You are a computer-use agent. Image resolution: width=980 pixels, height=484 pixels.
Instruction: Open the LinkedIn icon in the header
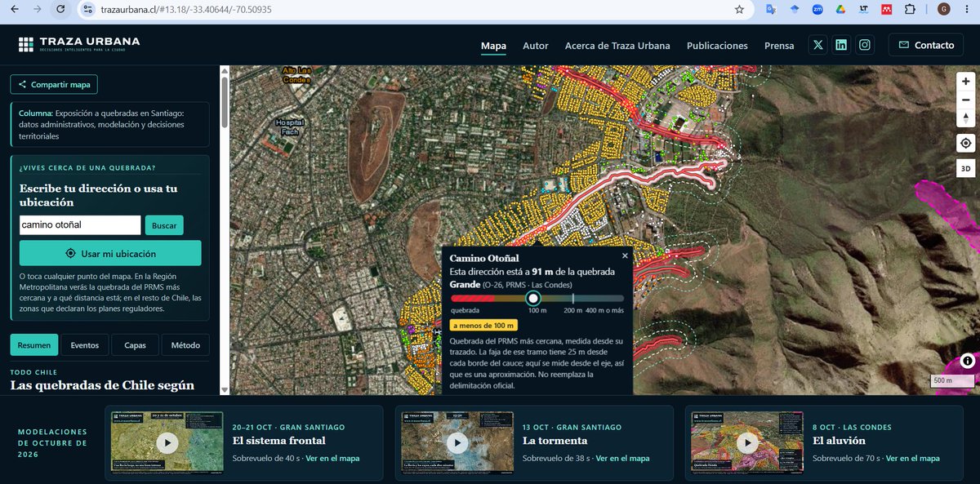pyautogui.click(x=841, y=45)
